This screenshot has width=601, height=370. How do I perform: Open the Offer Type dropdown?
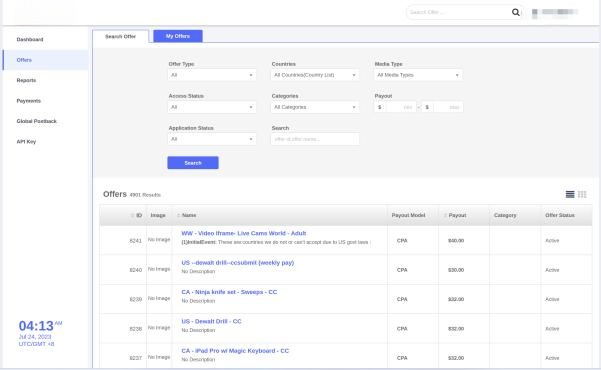click(x=212, y=75)
